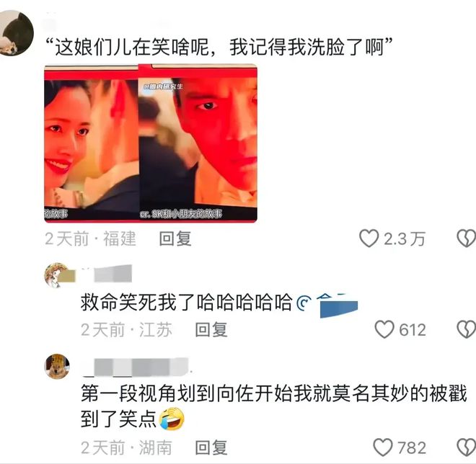This screenshot has height=464, width=476.
Task: Reply to the 湖南 user's comment
Action: (211, 447)
